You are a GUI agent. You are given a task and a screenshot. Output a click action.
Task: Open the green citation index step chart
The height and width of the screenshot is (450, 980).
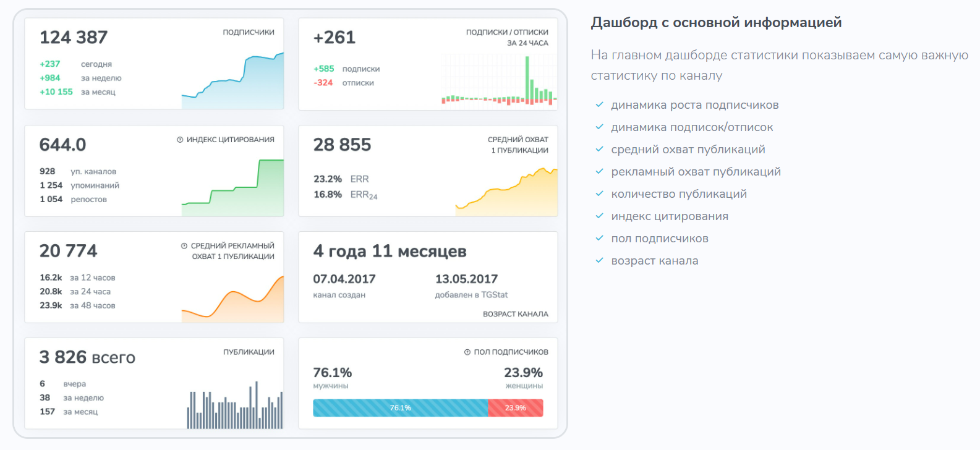[x=232, y=189]
